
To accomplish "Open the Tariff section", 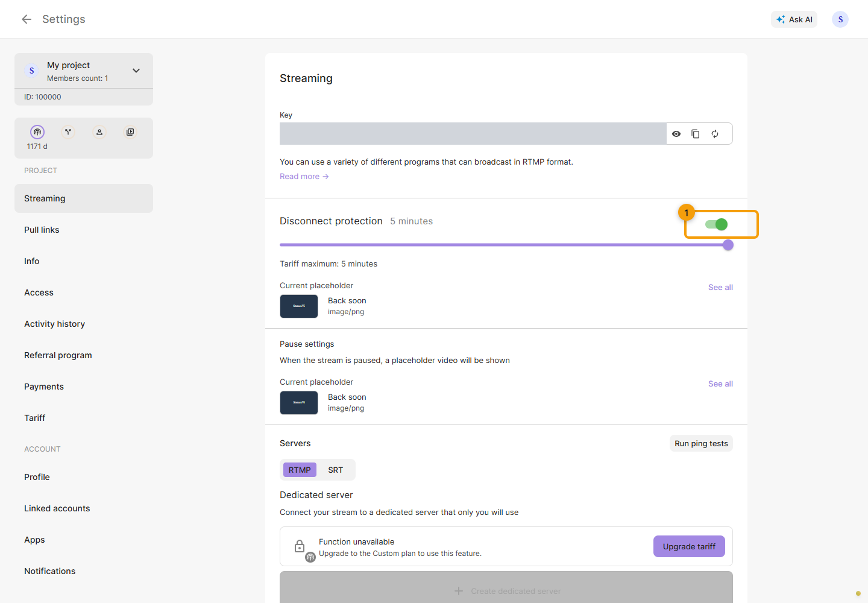I will [x=84, y=418].
